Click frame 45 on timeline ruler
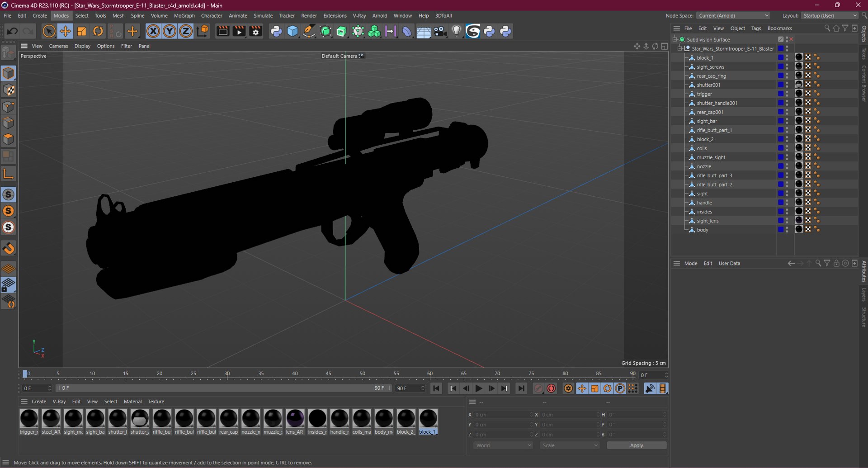The width and height of the screenshot is (868, 468). [329, 373]
